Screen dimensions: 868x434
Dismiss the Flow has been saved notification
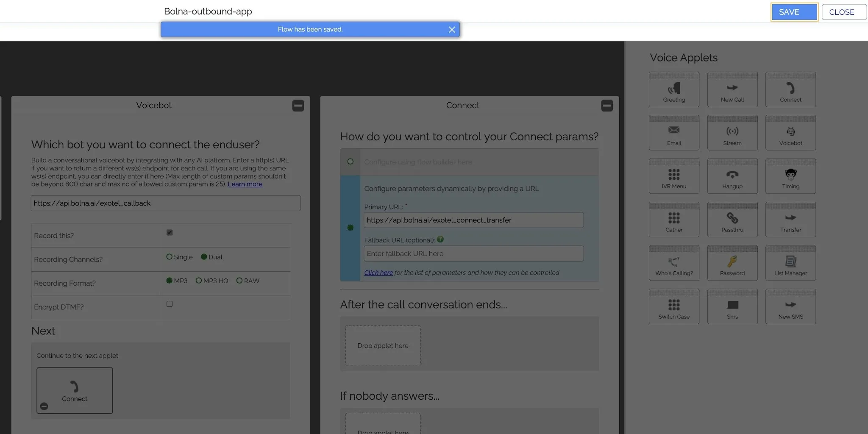(452, 30)
